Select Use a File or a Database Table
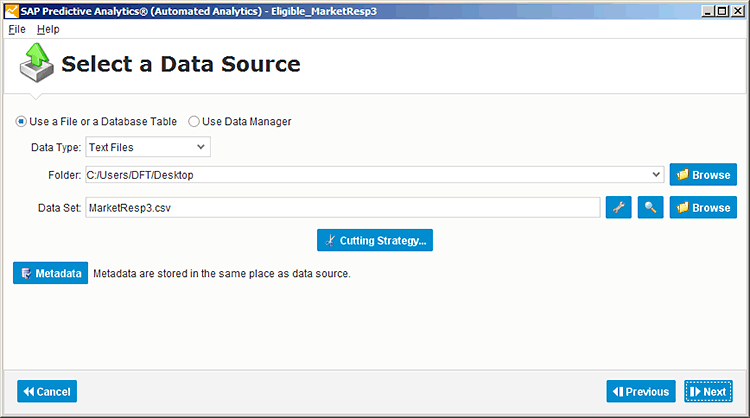Viewport: 750px width, 418px height. (21, 121)
